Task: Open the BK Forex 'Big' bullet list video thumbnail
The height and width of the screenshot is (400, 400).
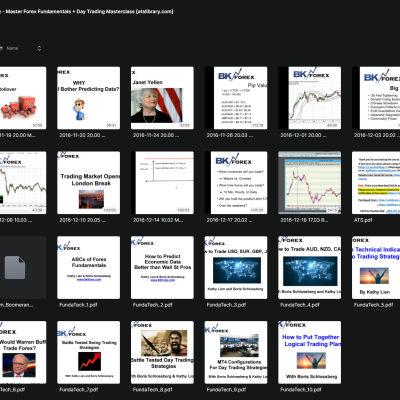Action: [376, 98]
